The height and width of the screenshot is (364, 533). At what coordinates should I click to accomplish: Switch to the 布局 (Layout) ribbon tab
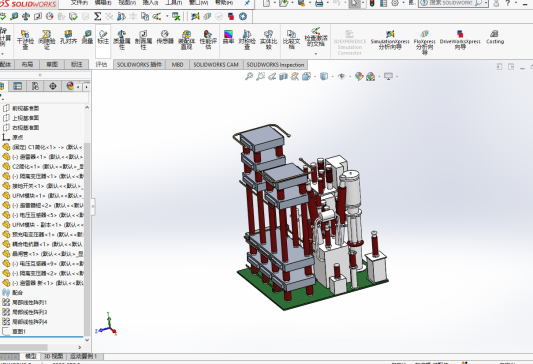coord(27,64)
